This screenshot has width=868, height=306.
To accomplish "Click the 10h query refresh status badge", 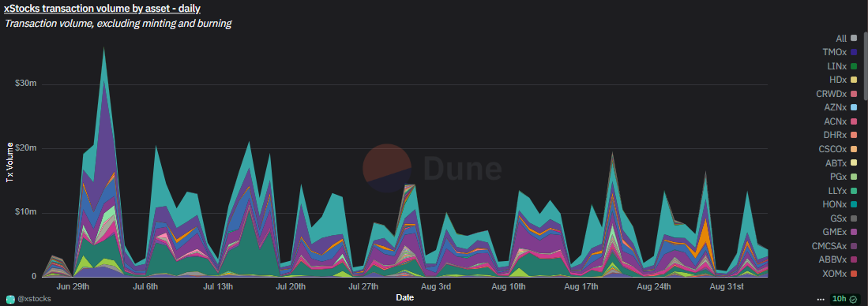I will [x=845, y=299].
